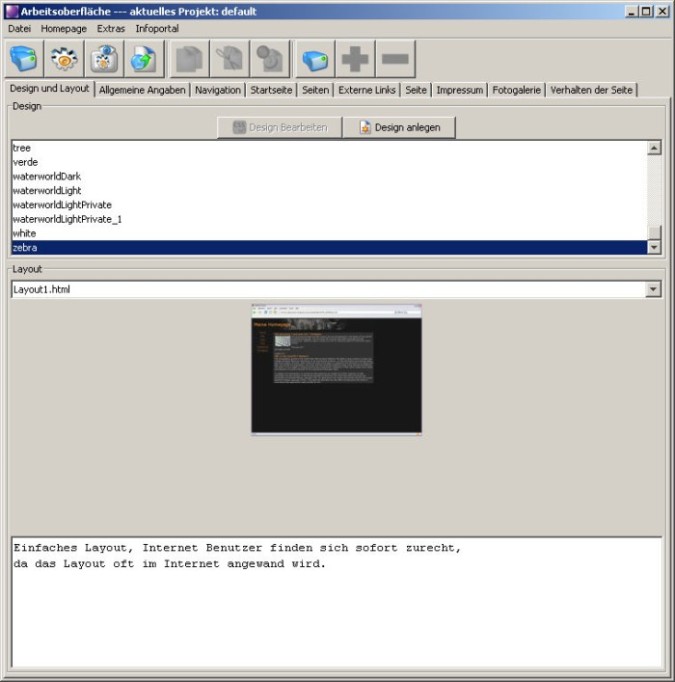Switch to the Navigation tab
The height and width of the screenshot is (682, 675).
tap(217, 90)
